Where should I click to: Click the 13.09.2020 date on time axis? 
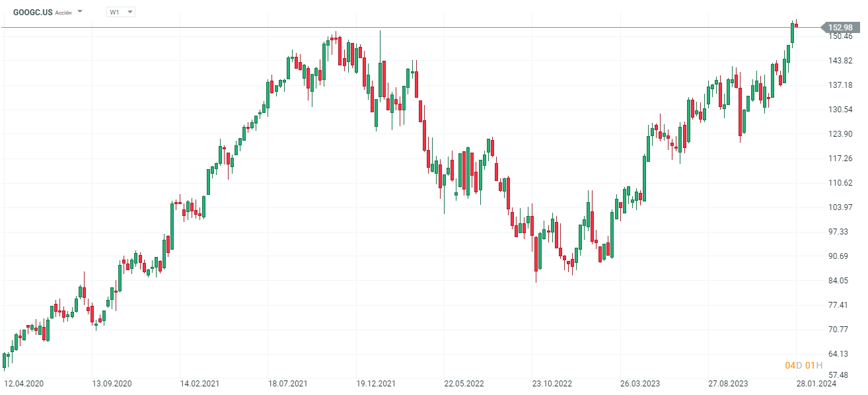(x=111, y=383)
